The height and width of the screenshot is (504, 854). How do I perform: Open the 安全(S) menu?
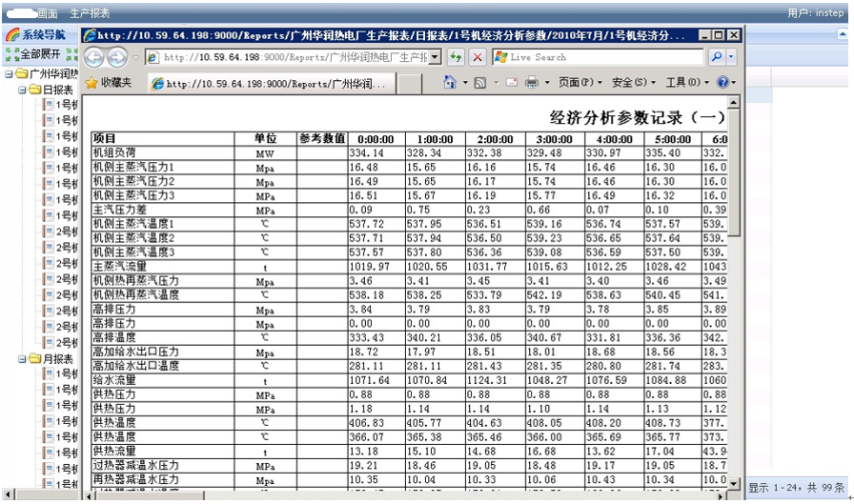pos(634,83)
